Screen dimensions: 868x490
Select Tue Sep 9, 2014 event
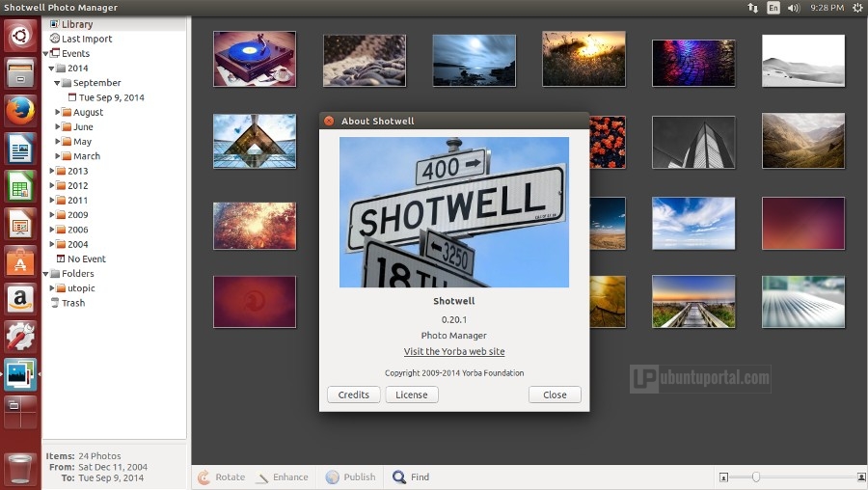click(111, 97)
